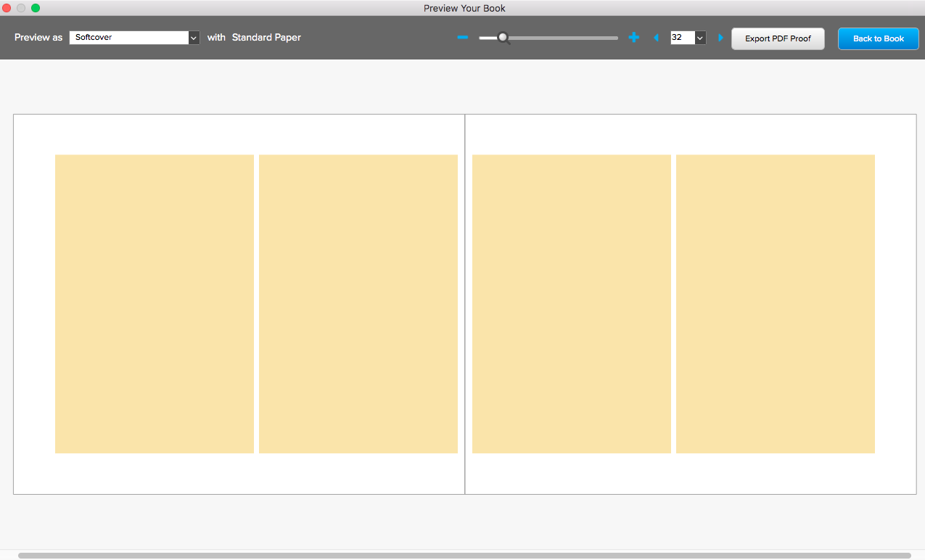The image size is (925, 560).
Task: Close the Preview Your Book window
Action: click(7, 8)
